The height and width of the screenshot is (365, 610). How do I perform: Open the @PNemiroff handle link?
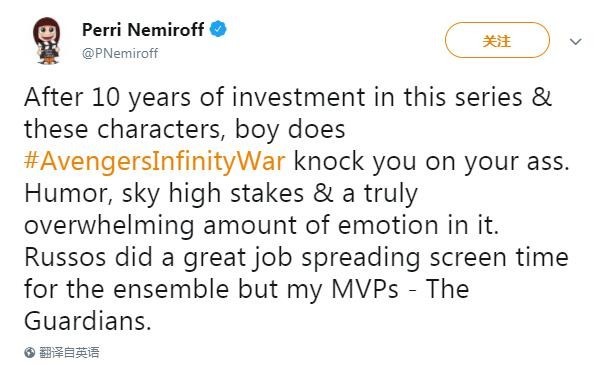pos(120,53)
